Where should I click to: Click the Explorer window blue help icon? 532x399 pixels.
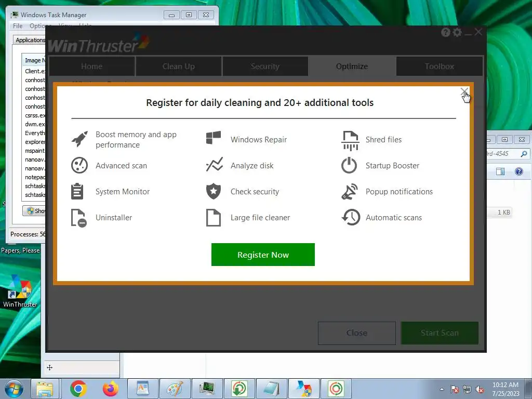coord(519,171)
